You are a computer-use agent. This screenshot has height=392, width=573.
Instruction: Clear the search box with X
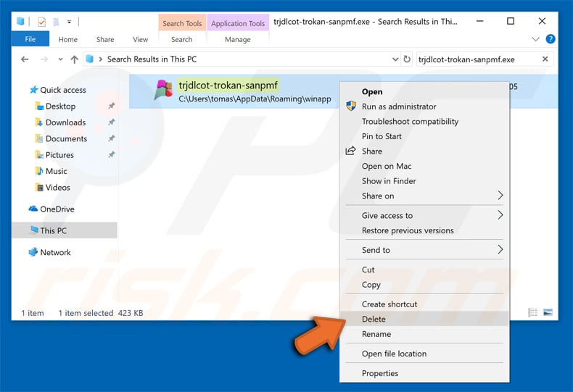click(x=545, y=59)
